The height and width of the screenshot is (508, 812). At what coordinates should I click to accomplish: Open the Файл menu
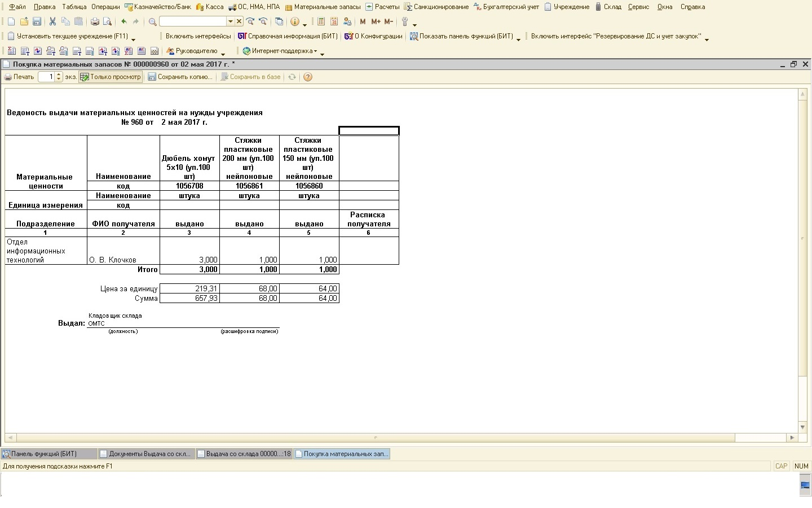click(x=17, y=7)
